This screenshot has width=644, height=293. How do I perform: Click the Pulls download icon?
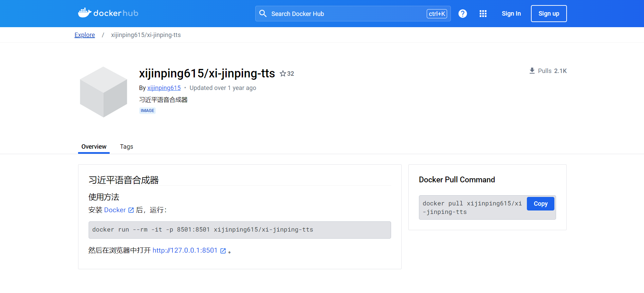point(532,71)
